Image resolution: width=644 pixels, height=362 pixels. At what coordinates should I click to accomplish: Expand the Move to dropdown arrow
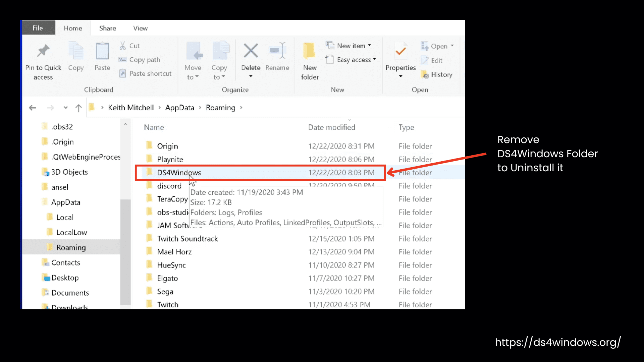197,77
